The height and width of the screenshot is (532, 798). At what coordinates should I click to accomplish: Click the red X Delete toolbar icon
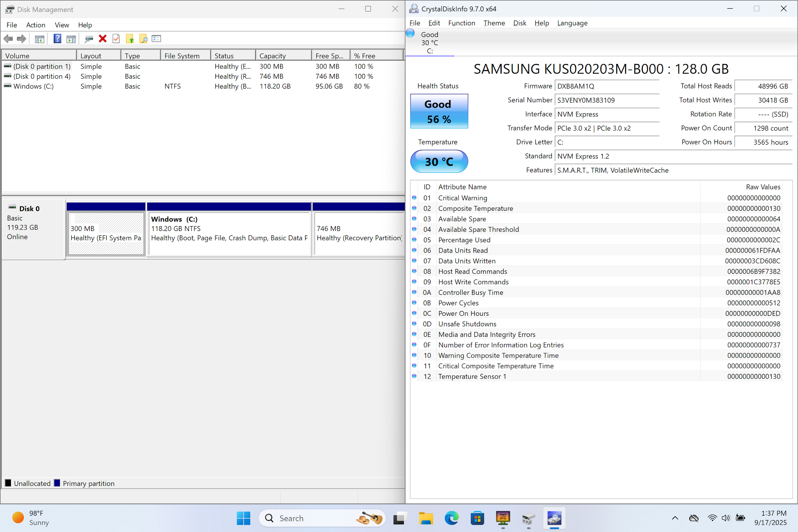click(x=103, y=39)
